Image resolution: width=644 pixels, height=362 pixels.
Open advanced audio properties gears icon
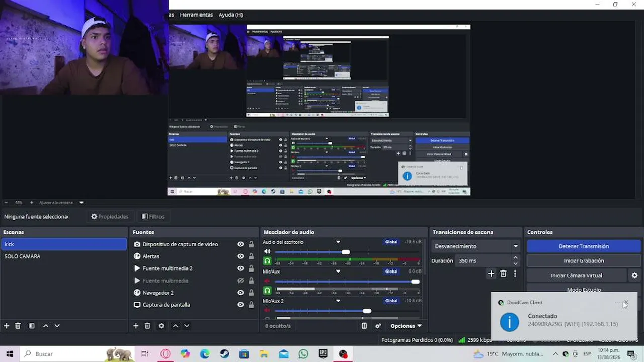click(378, 326)
